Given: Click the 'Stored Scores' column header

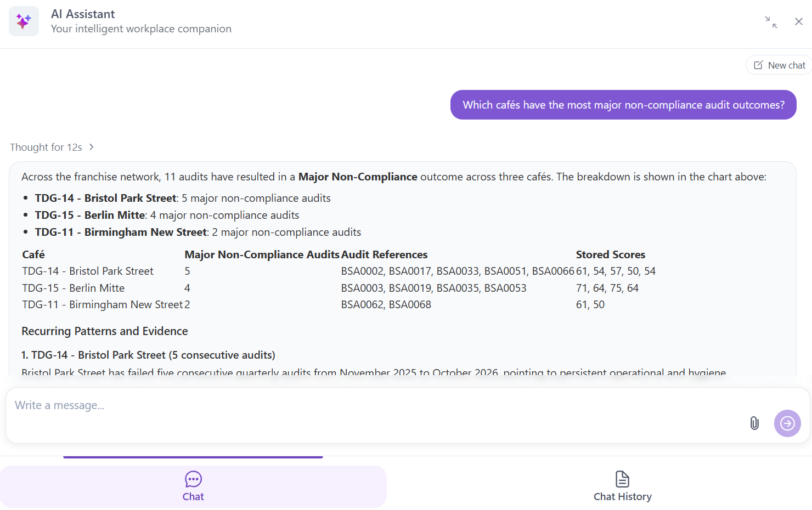Looking at the screenshot, I should [611, 254].
